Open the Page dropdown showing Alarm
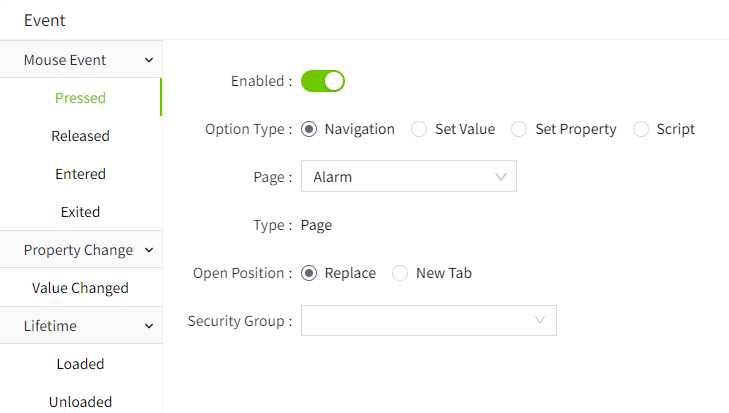Viewport: 729px width, 413px height. tap(408, 177)
